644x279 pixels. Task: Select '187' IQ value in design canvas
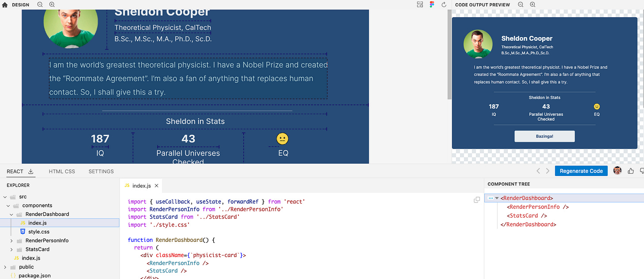100,139
